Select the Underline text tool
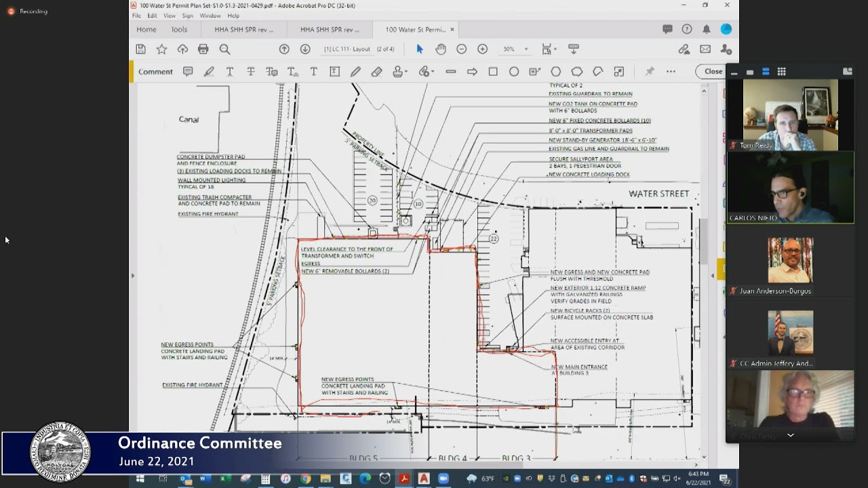 [230, 71]
